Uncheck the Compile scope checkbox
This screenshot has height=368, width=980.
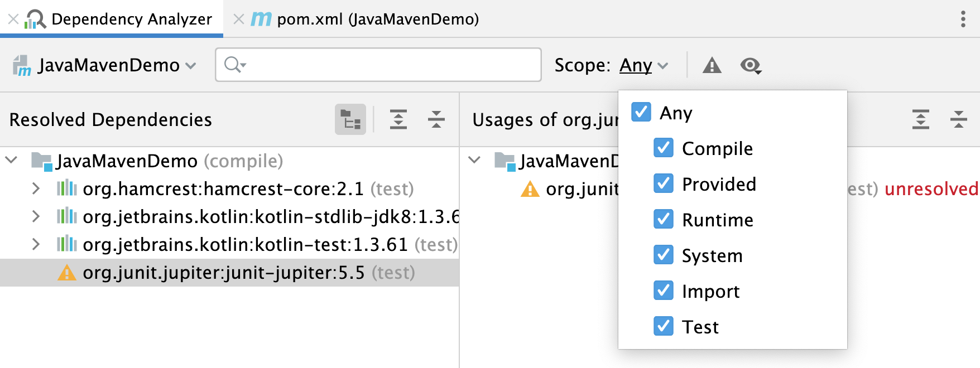click(x=664, y=148)
